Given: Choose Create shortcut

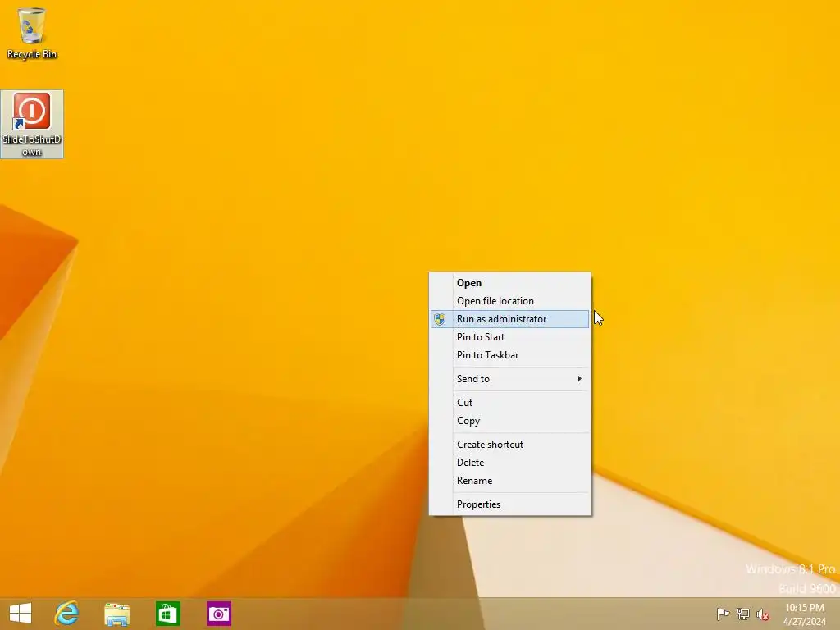Looking at the screenshot, I should pos(509,444).
